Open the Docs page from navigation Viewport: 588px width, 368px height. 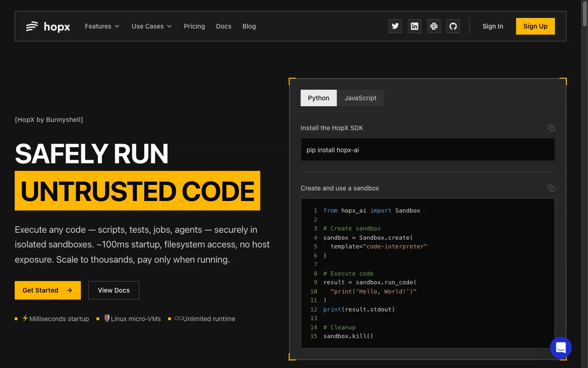click(224, 26)
